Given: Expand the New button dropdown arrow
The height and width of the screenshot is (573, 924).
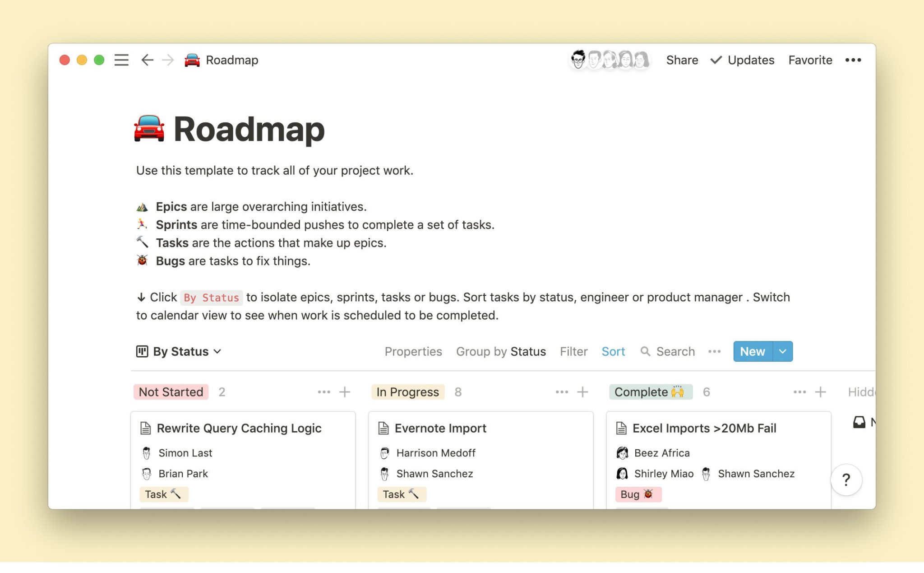Looking at the screenshot, I should [783, 351].
